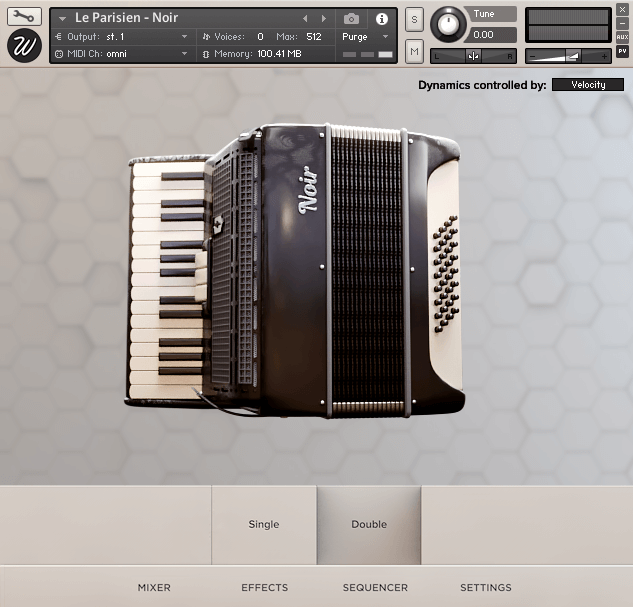Click the volume plus end

[604, 57]
